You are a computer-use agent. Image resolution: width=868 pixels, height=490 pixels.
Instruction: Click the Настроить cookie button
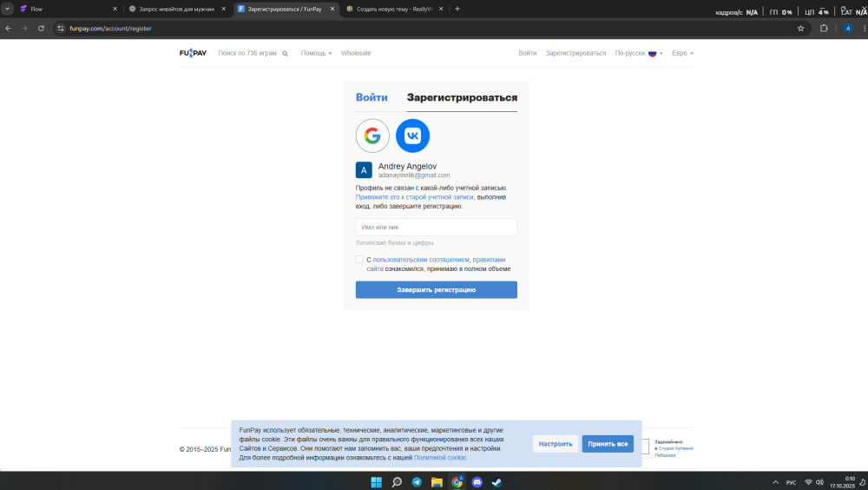tap(556, 444)
